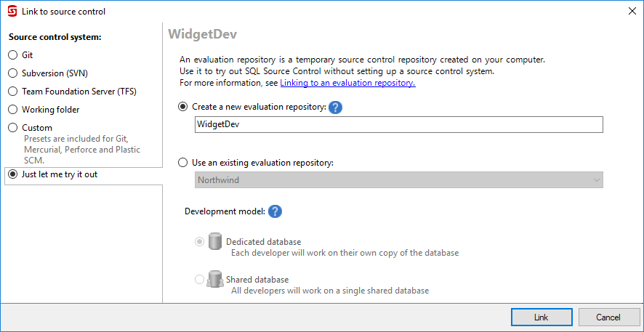
Task: Select Use an existing evaluation repository
Action: pos(183,163)
